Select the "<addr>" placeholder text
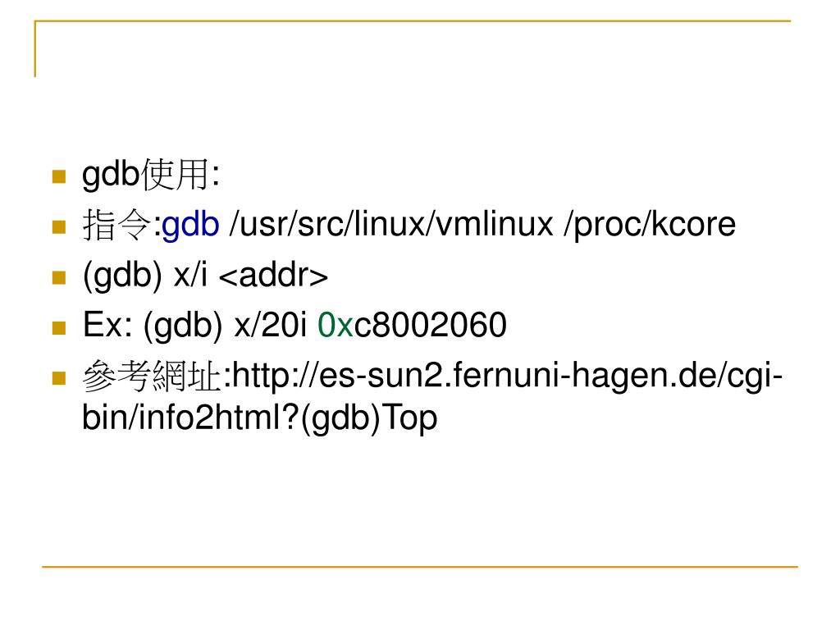840x630 pixels. pyautogui.click(x=274, y=276)
